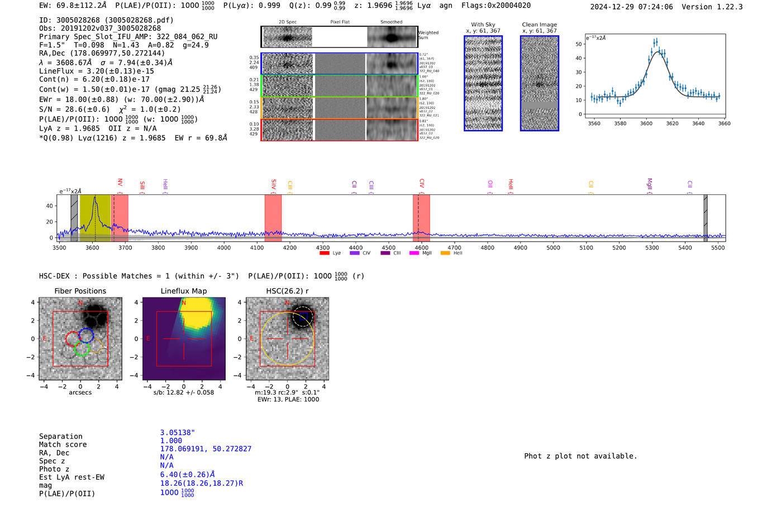The image size is (782, 532).
Task: Open the HSC(26.2) r image
Action: pyautogui.click(x=287, y=339)
